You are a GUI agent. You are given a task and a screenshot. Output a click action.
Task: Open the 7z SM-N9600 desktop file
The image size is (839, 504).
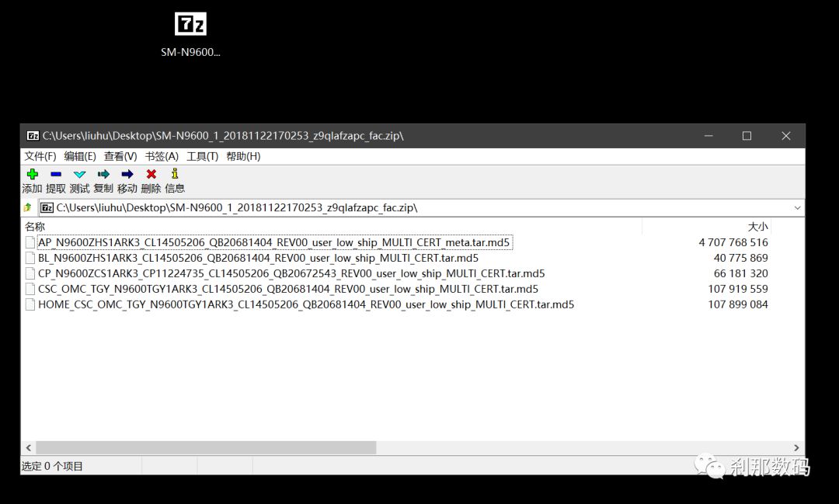190,25
